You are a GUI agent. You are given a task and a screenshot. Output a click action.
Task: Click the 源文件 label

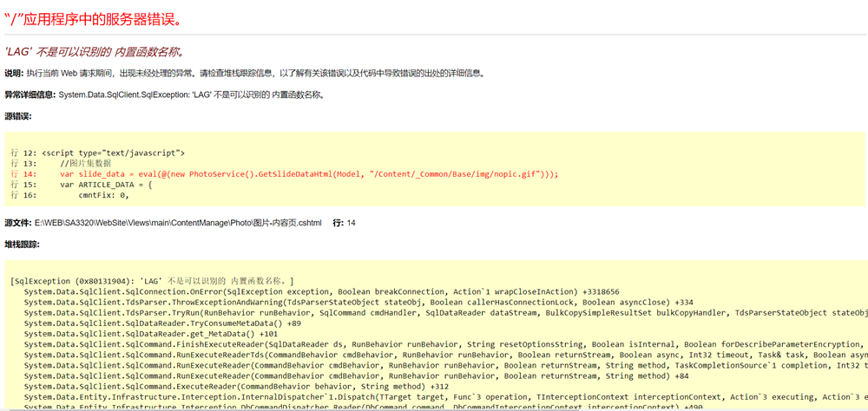point(17,223)
